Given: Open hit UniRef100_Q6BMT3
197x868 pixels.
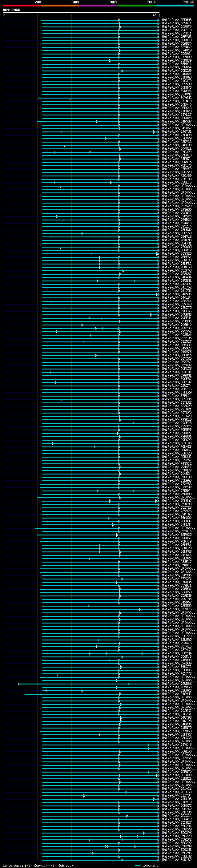Looking at the screenshot, I should click(x=177, y=40).
